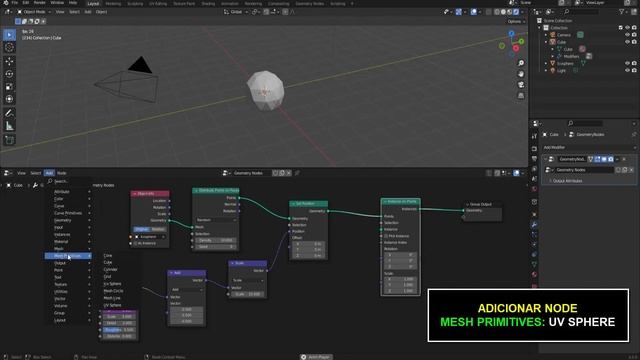
Task: Adjust the Seed value on Distribute node
Action: pos(216,247)
